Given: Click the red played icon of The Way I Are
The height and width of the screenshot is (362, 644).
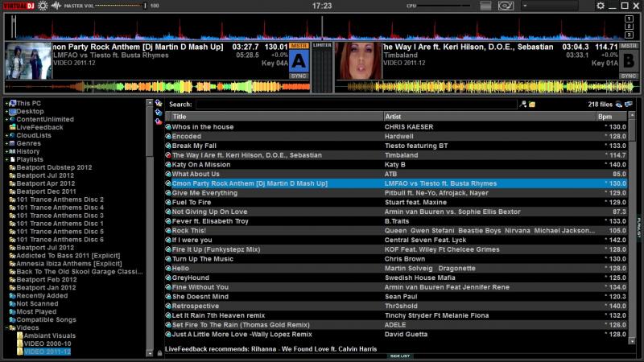Looking at the screenshot, I should tap(168, 155).
